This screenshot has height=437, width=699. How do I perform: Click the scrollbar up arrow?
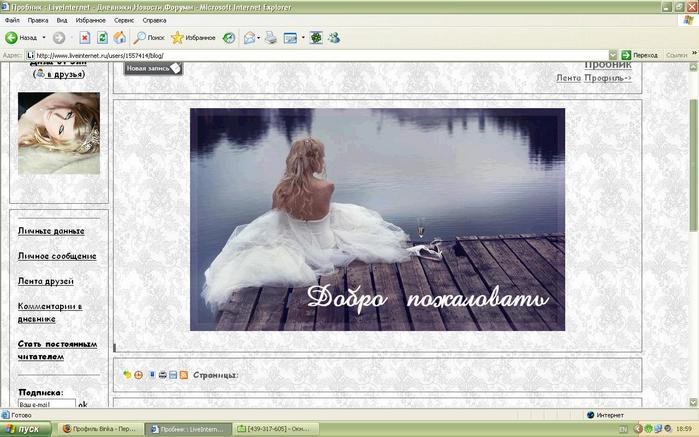pos(693,67)
